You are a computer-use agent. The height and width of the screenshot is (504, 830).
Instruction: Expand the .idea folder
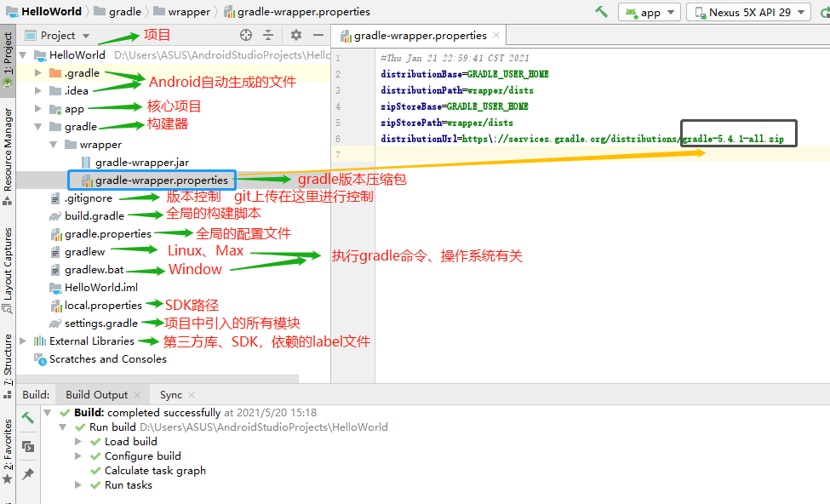pos(38,90)
